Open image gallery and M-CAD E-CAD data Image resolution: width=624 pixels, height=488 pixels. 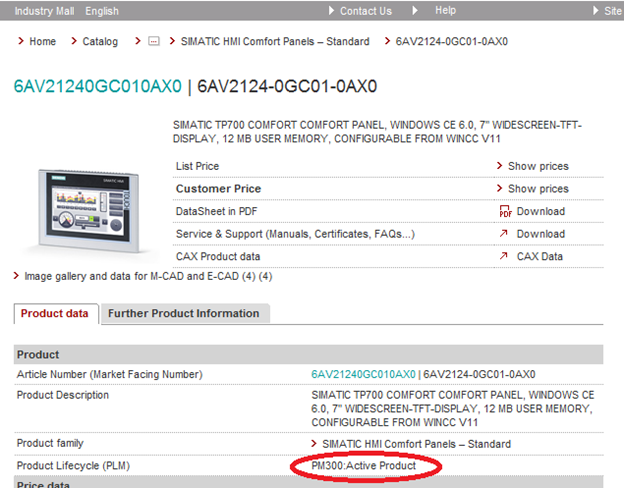click(148, 276)
